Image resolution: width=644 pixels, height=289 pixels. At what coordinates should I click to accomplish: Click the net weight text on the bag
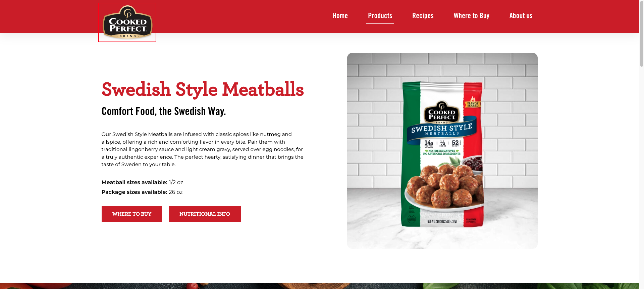pos(442,221)
